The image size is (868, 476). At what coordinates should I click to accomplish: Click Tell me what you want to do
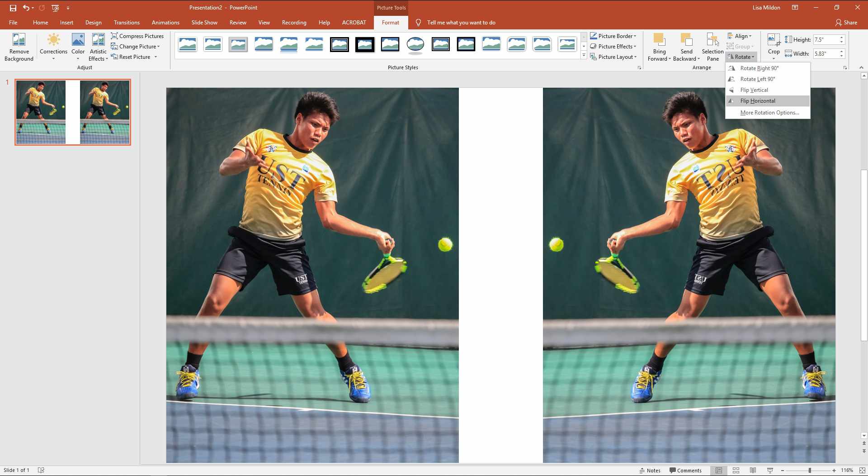click(x=461, y=22)
